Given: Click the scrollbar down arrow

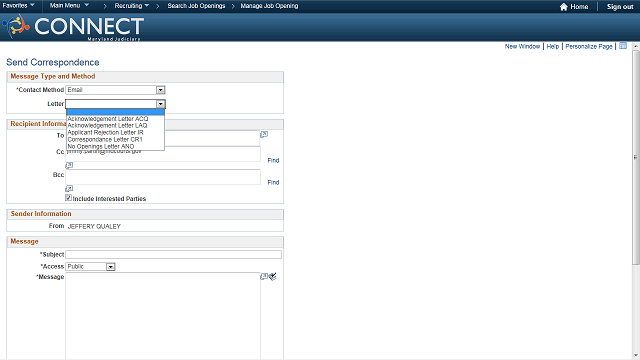Looking at the screenshot, I should point(636,356).
